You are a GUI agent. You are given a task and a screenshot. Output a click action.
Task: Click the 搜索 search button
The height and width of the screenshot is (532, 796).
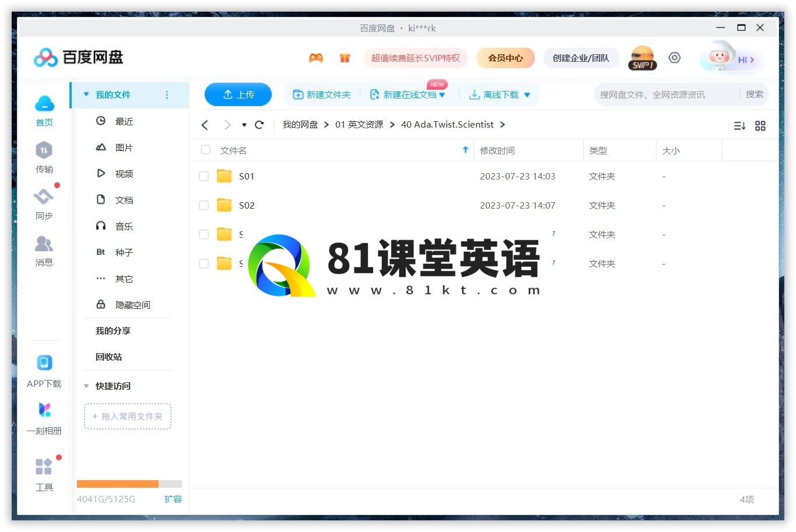tap(754, 94)
